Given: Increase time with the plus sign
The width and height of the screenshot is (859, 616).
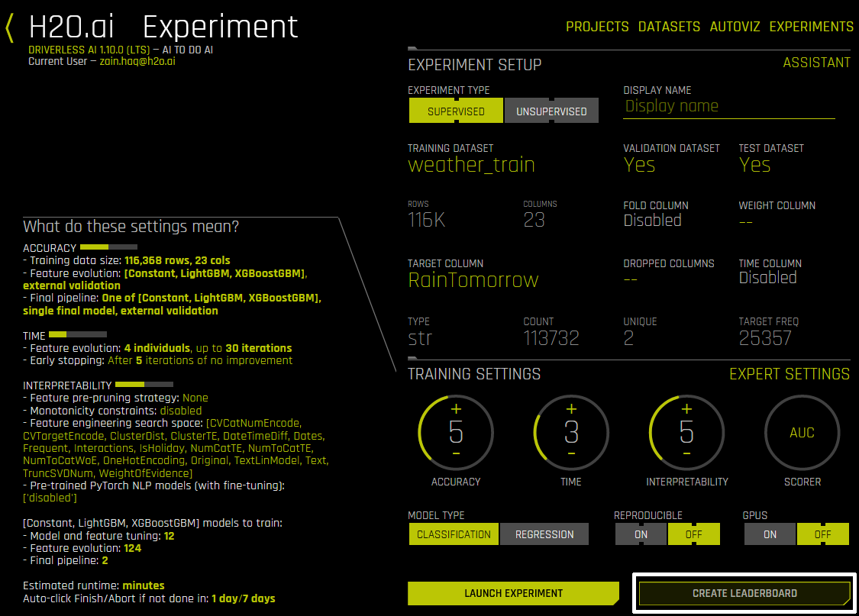Looking at the screenshot, I should [x=571, y=409].
